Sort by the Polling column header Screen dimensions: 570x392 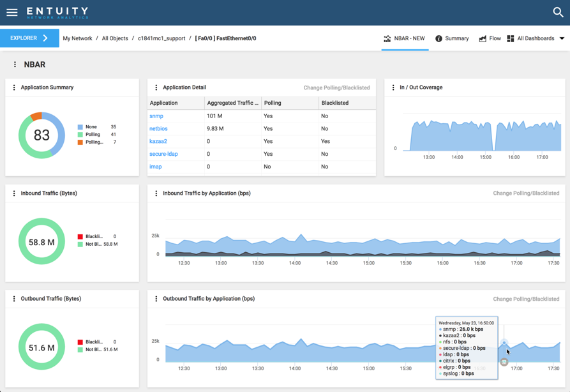pos(290,103)
